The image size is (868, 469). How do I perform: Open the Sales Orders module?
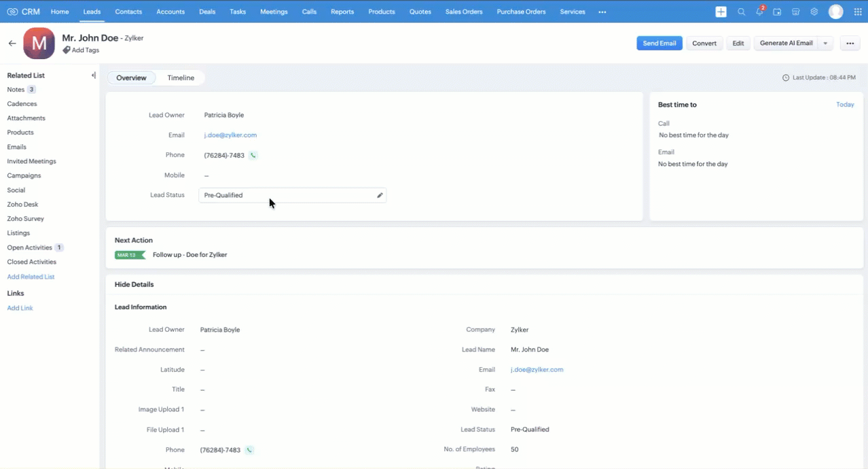(x=464, y=12)
